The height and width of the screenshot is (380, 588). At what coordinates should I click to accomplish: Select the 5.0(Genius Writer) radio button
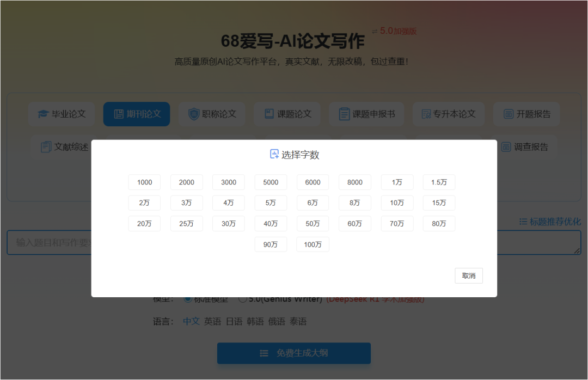(243, 299)
